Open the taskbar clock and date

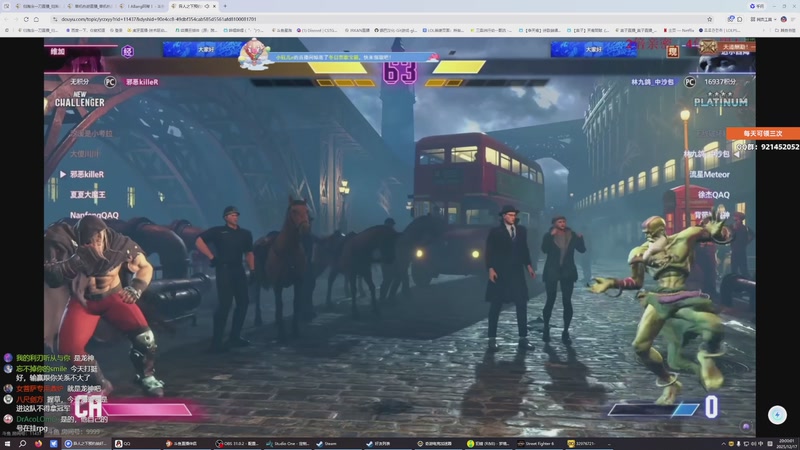[x=786, y=443]
